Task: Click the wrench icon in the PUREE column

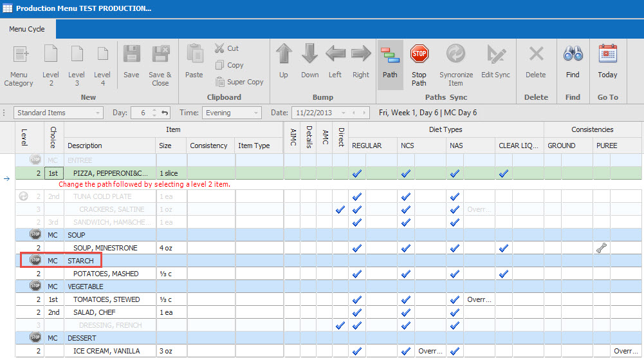Action: tap(602, 248)
